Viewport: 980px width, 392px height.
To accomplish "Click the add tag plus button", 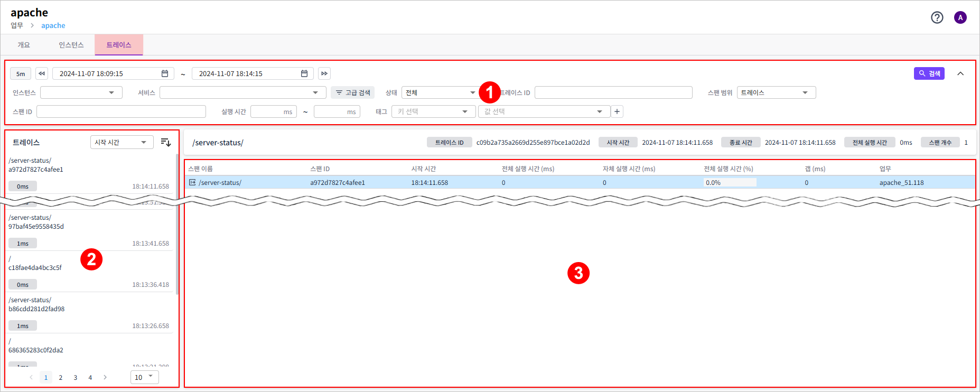I will click(617, 111).
